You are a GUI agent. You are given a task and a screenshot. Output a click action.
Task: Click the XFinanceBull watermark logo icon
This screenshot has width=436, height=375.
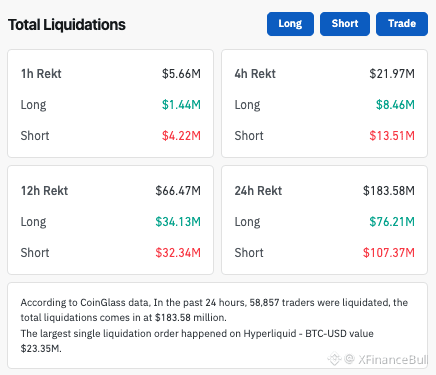[334, 359]
